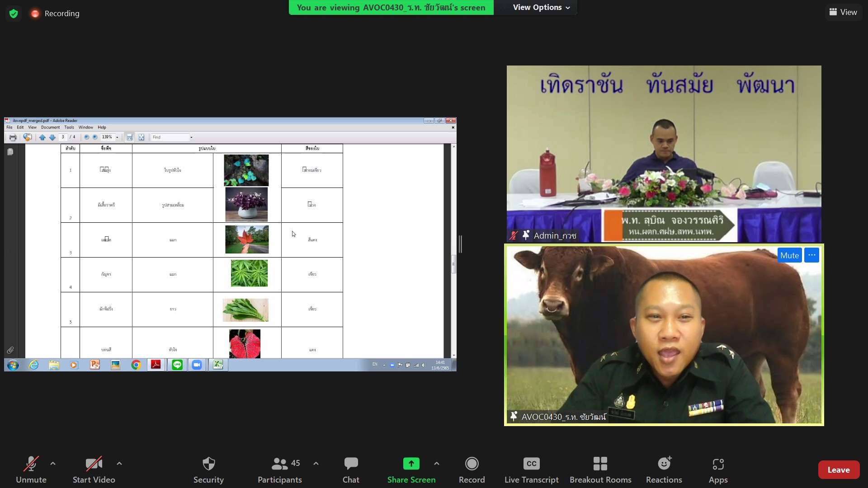Click the Find search box
The image size is (868, 488).
pos(170,137)
